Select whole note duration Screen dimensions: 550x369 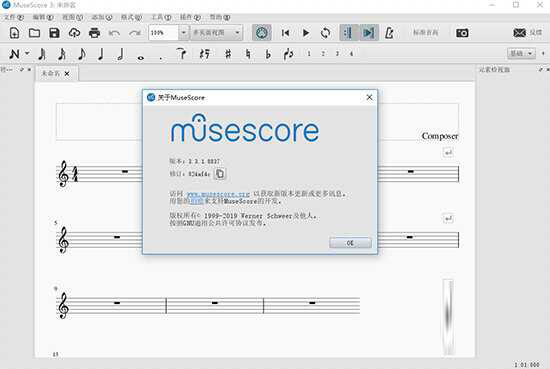141,57
